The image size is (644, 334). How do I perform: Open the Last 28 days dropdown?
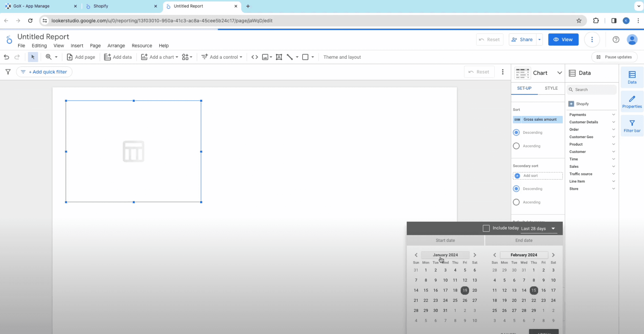point(538,228)
